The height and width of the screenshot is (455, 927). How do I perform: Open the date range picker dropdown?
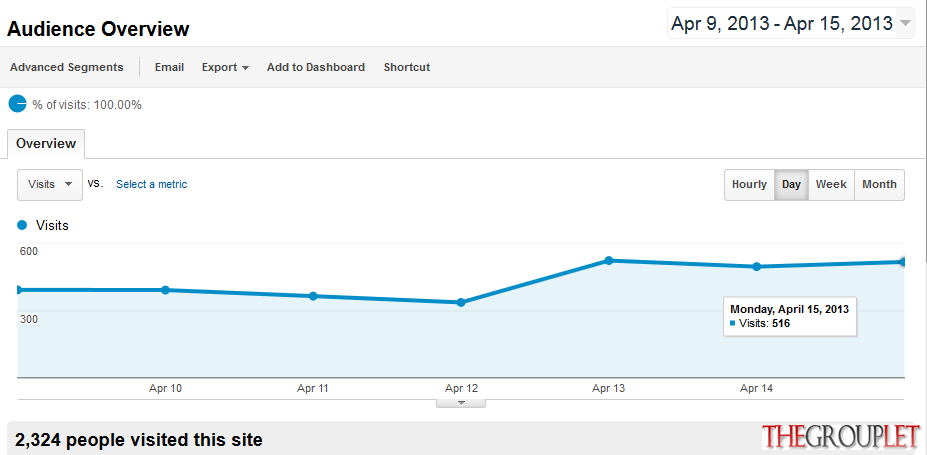[905, 24]
